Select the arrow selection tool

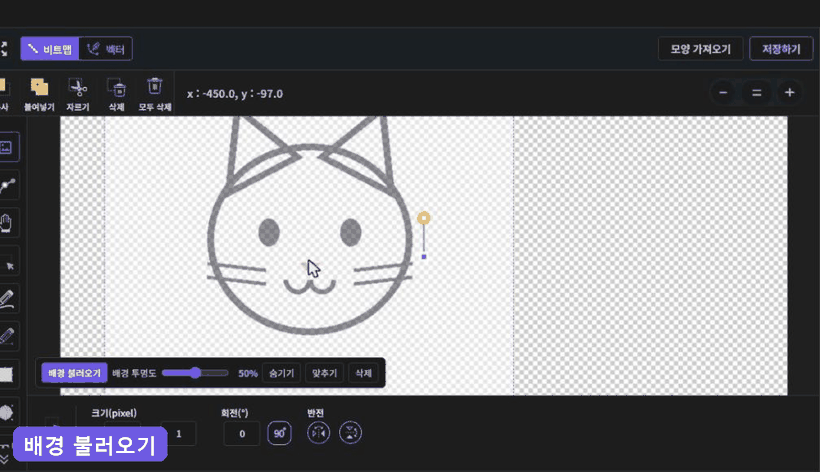[8, 261]
